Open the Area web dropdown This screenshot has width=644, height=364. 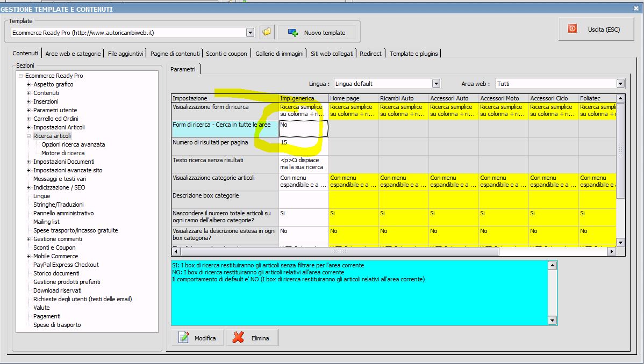coord(620,84)
